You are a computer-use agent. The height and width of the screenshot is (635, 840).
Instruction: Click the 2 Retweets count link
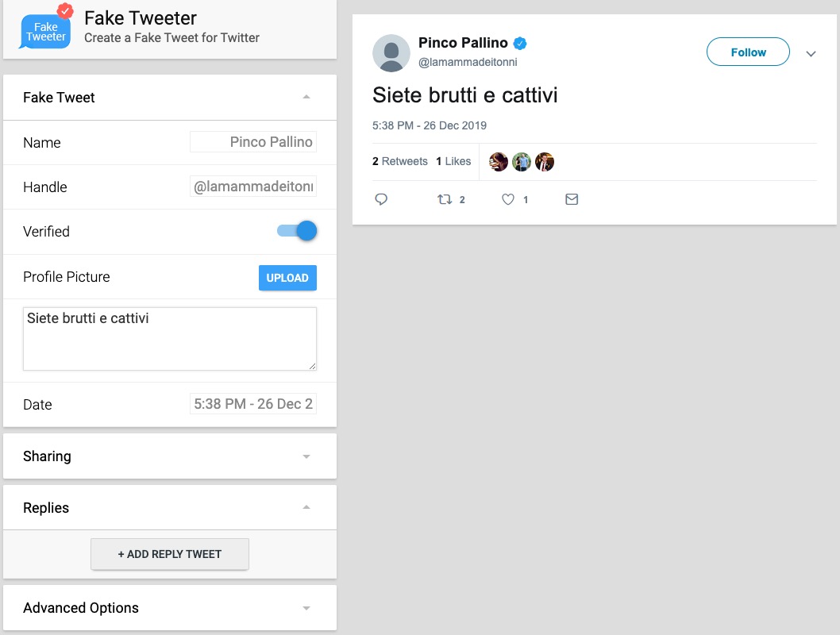pos(400,161)
